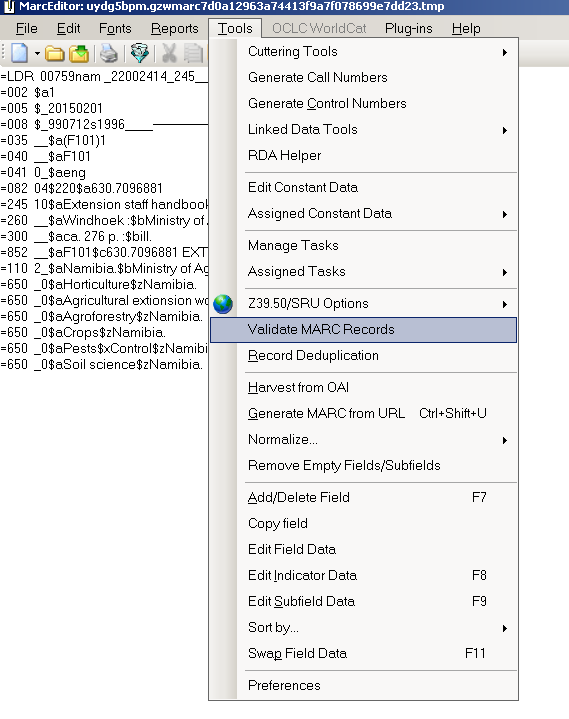The width and height of the screenshot is (569, 719).
Task: Select Edit Indicator Data
Action: (x=363, y=575)
